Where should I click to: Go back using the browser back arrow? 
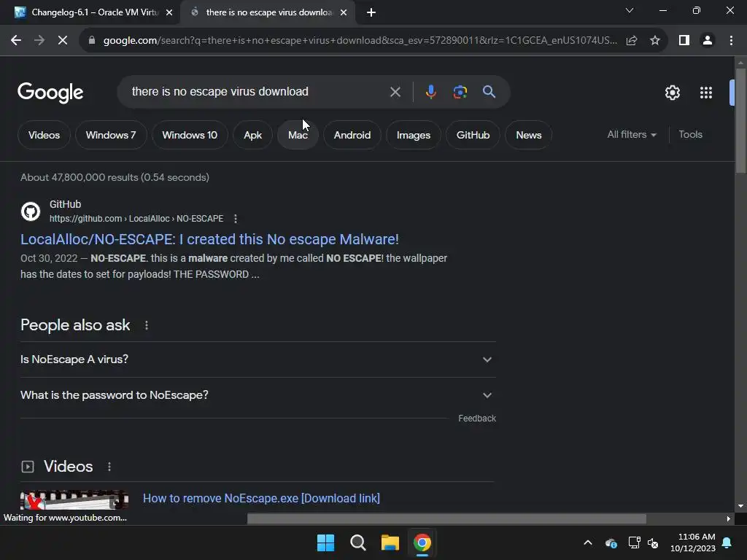16,41
